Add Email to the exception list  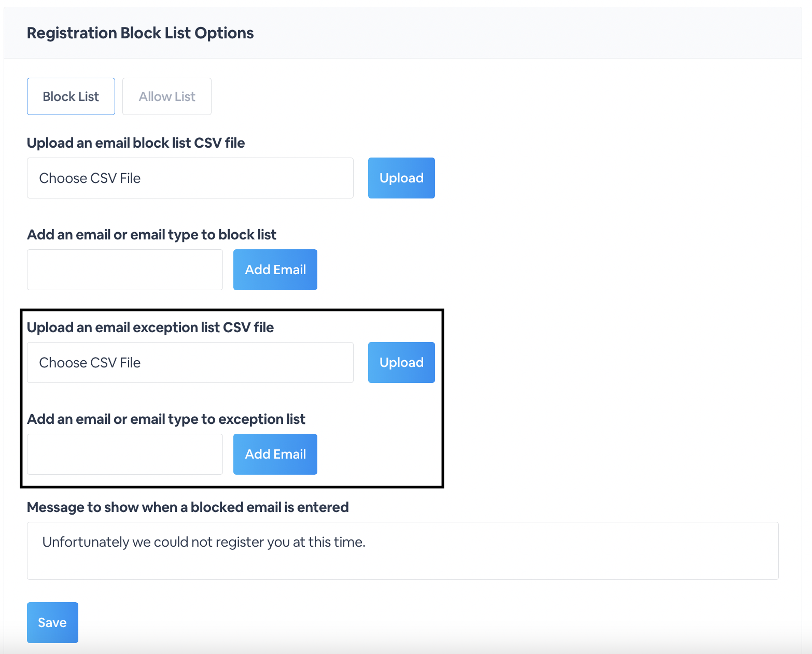coord(275,454)
